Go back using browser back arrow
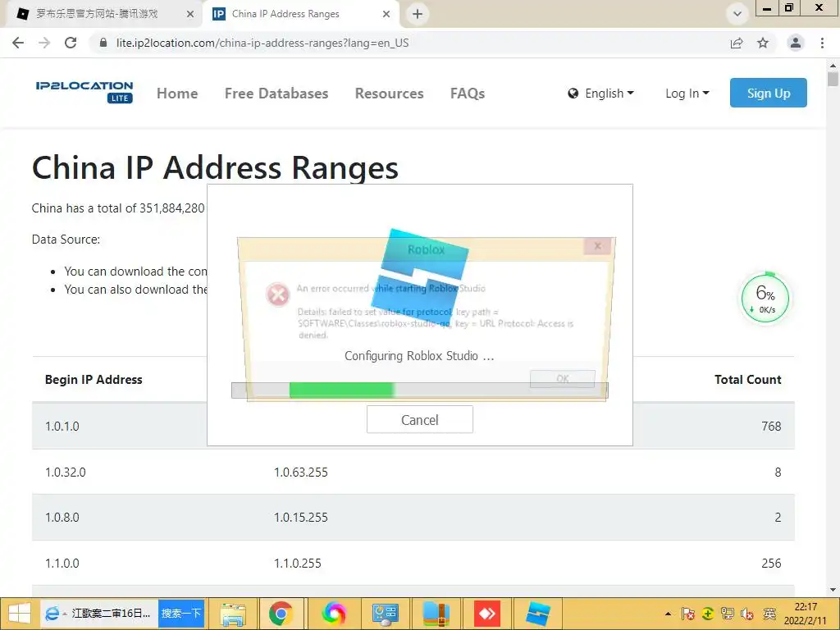This screenshot has height=630, width=840. [x=18, y=43]
